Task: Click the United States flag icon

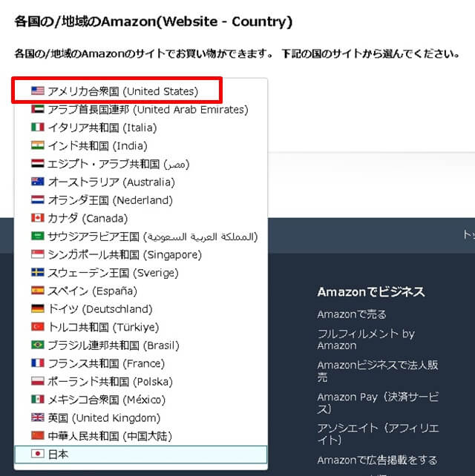Action: pos(38,91)
